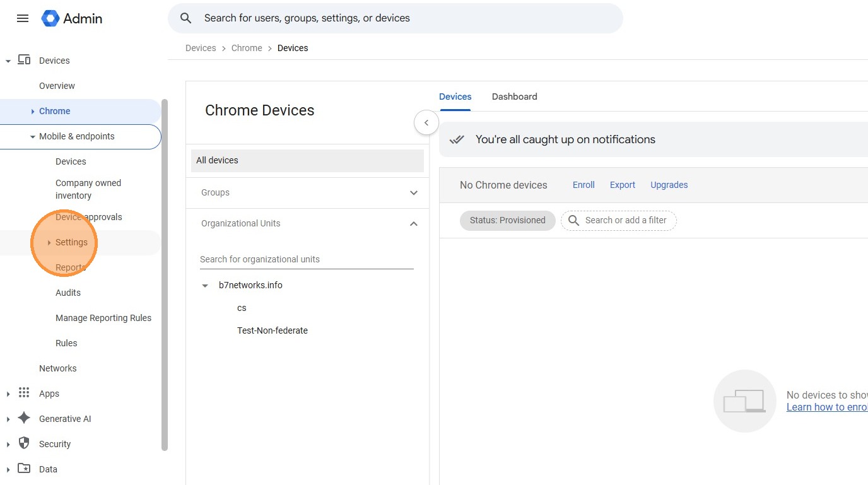Collapse the side panel with arrow button
Viewport: 868px width, 485px height.
426,122
